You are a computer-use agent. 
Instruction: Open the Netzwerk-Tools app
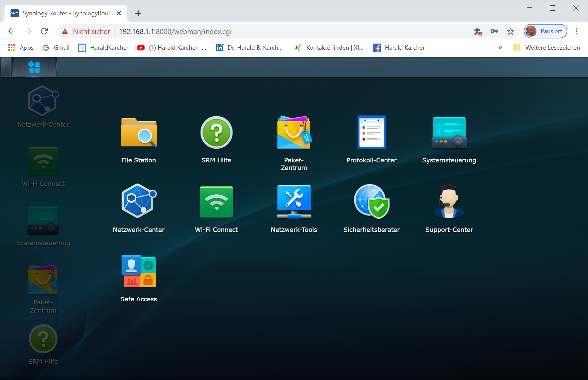pyautogui.click(x=294, y=208)
